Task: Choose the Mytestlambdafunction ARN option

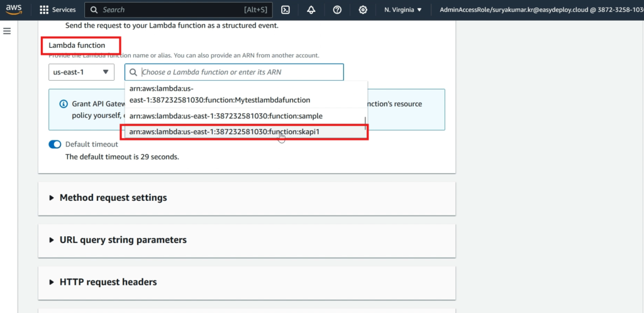Action: (x=219, y=94)
